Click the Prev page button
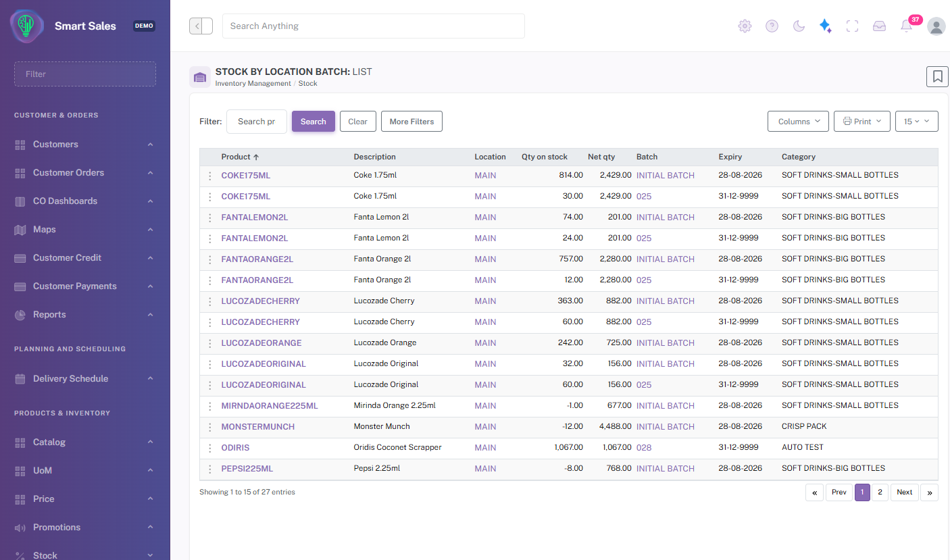The height and width of the screenshot is (560, 950). (x=839, y=492)
